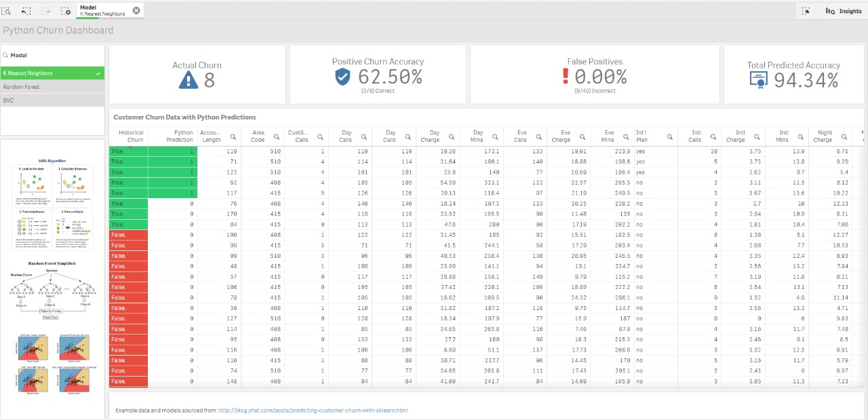Viewport: 868px width, 420px height.
Task: Click Area Code column search icon
Action: 277,136
